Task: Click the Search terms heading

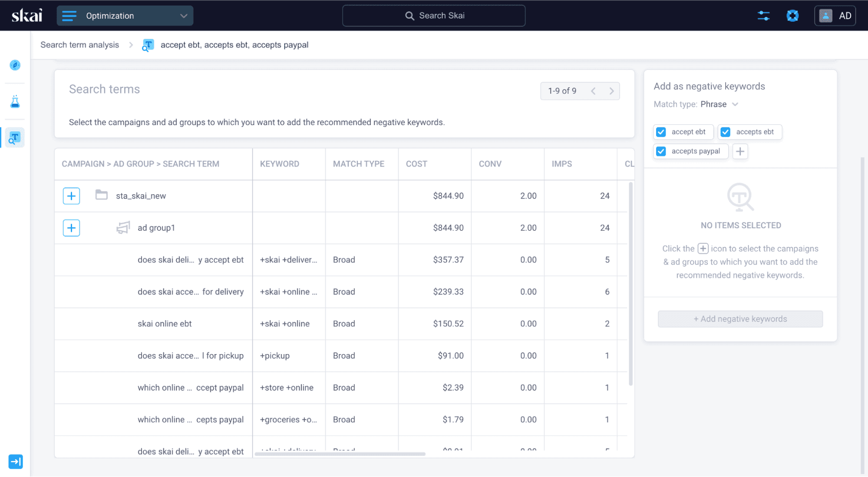Action: tap(104, 89)
